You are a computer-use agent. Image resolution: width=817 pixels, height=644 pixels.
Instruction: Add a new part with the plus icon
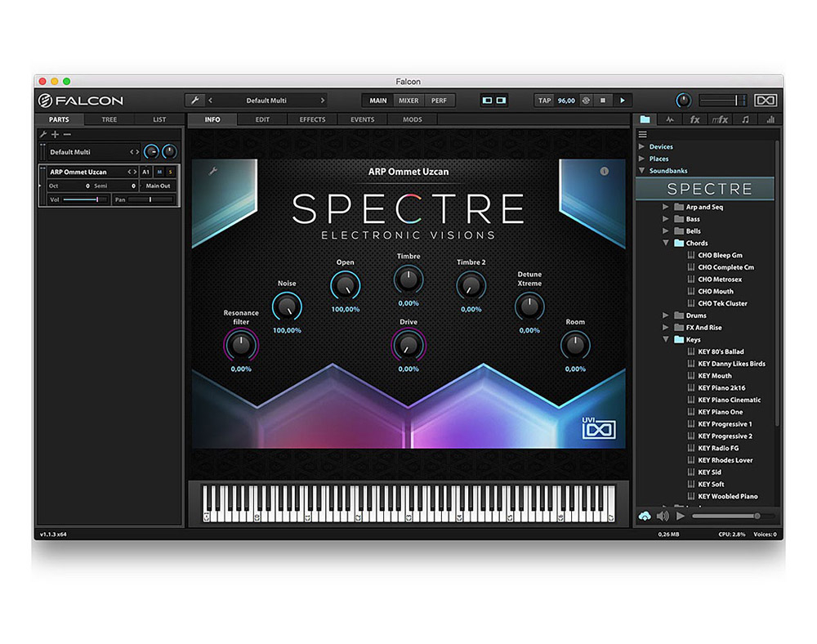pos(55,134)
